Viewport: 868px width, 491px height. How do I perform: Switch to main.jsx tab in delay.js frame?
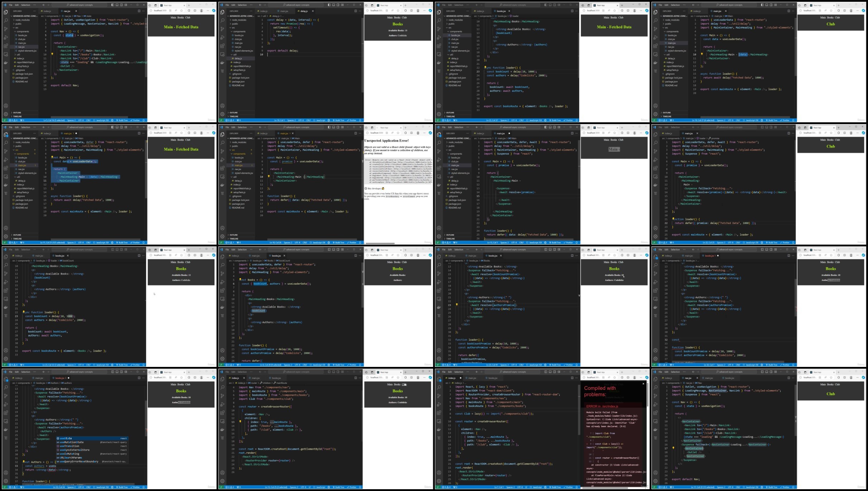(283, 11)
